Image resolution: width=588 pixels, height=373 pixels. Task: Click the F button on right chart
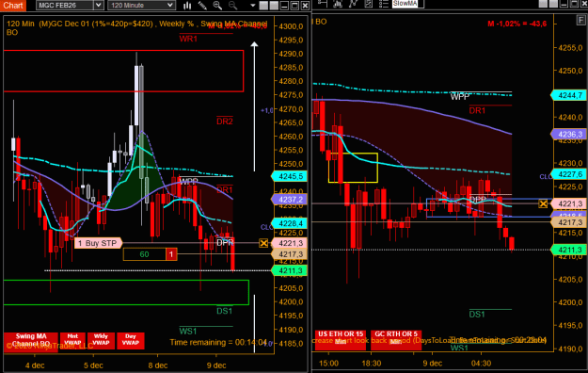[580, 21]
